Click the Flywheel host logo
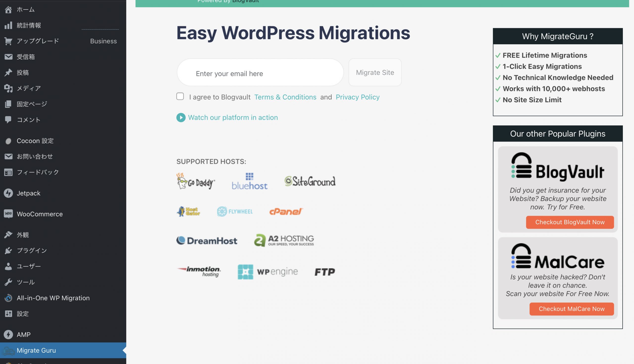Image resolution: width=634 pixels, height=364 pixels. pyautogui.click(x=235, y=212)
